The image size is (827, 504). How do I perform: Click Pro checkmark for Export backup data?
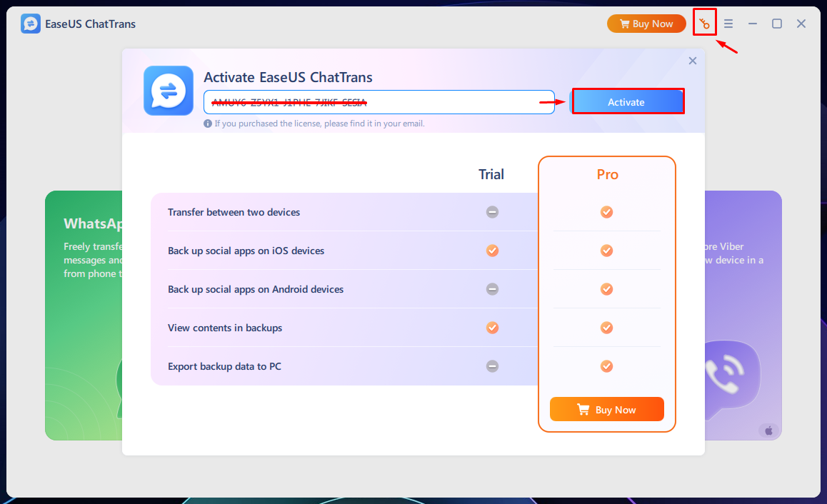click(x=606, y=366)
